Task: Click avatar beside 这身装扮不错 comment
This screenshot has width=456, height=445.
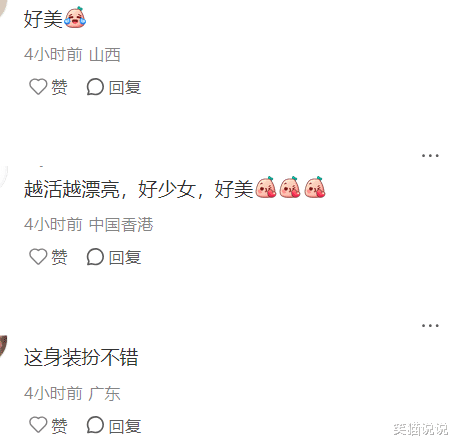Action: tap(3, 347)
